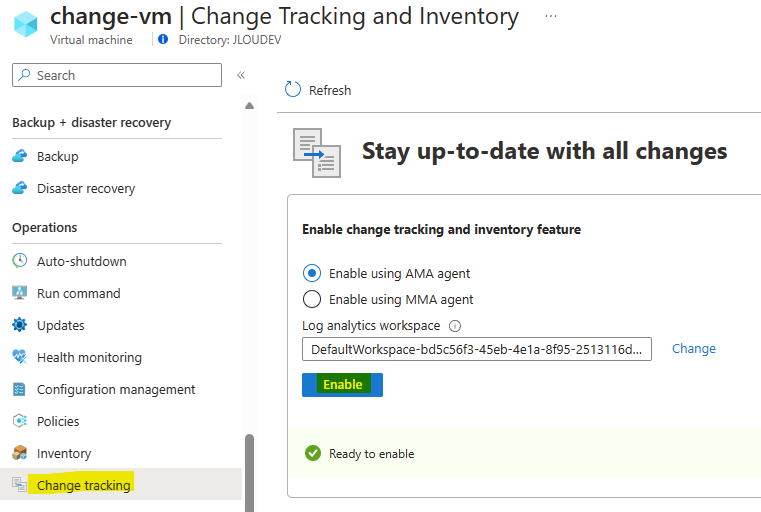
Task: Click the Updates gear icon
Action: [x=19, y=325]
